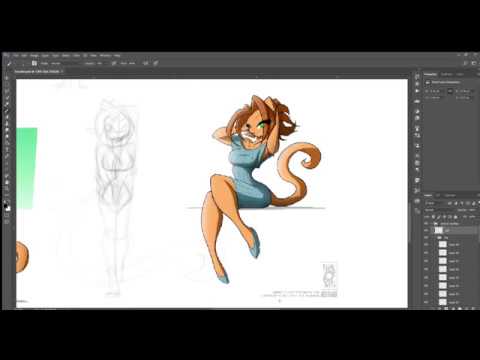
Task: Open the Image menu
Action: click(x=34, y=55)
